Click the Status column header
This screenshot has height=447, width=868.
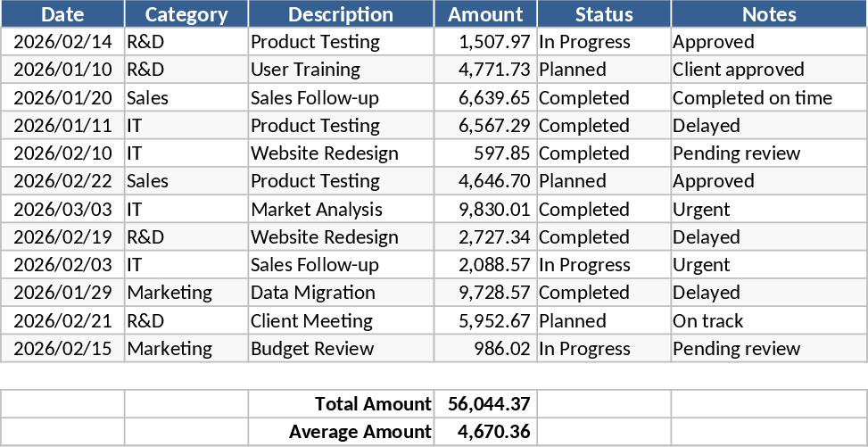tap(604, 14)
